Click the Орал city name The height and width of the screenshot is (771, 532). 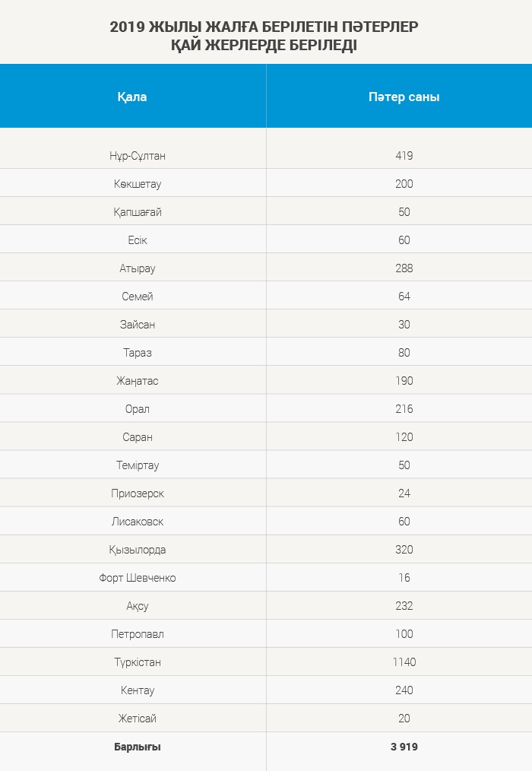coord(137,408)
